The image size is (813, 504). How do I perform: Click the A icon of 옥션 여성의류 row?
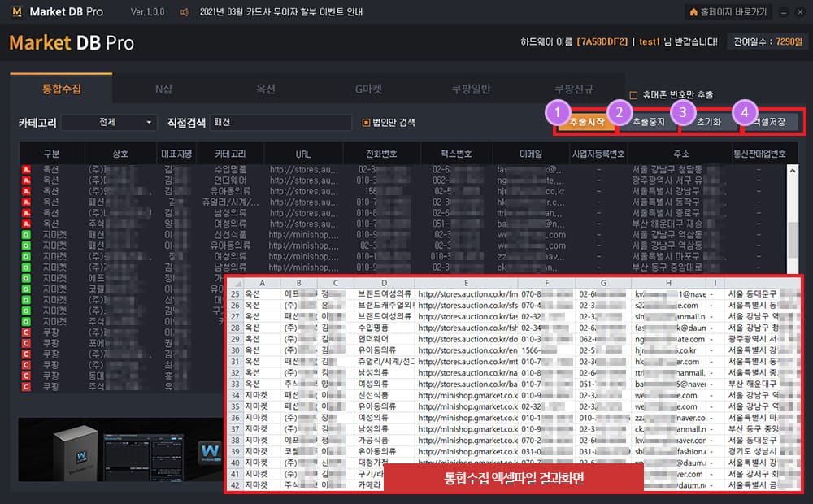[x=26, y=224]
